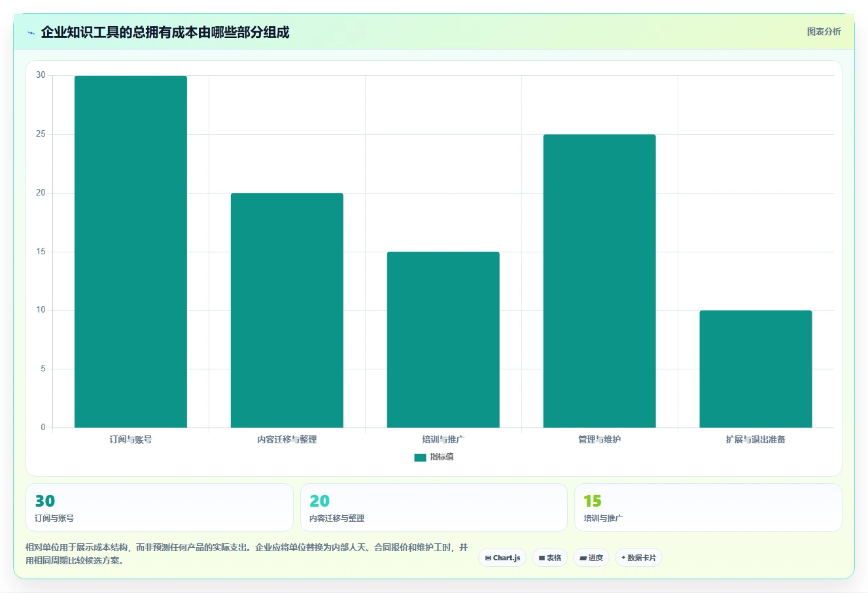Click the chart title 企业知识工具的总拥有成本由哪些部分组成
868x593 pixels.
pos(165,32)
